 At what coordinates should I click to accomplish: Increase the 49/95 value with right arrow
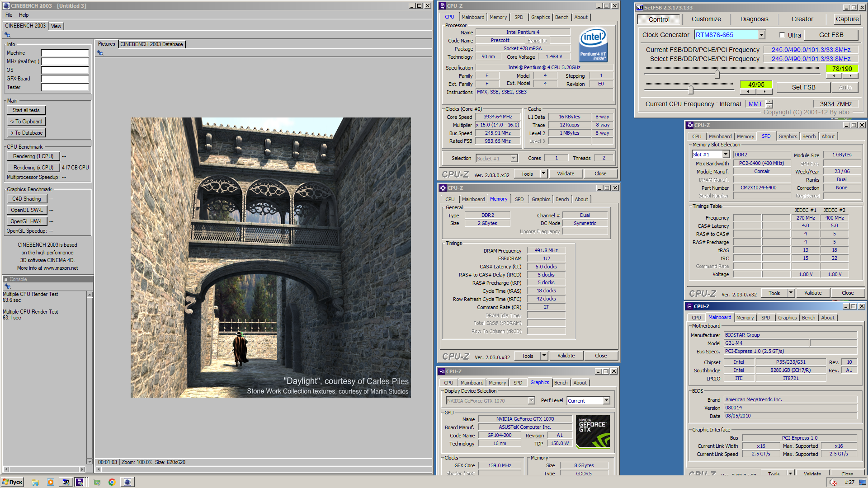coord(764,92)
